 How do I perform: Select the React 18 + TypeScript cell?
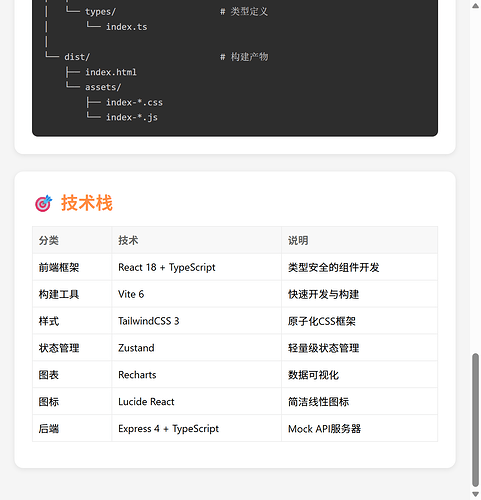tap(197, 267)
